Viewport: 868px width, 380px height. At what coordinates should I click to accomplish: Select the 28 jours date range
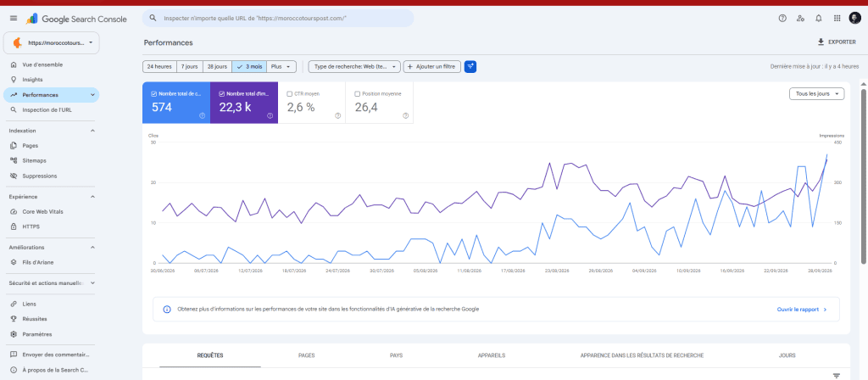(x=218, y=66)
